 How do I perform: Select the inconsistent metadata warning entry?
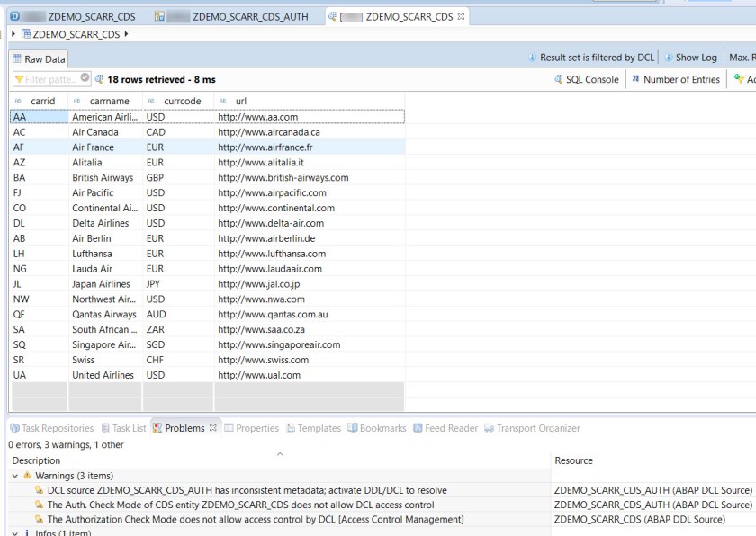247,490
